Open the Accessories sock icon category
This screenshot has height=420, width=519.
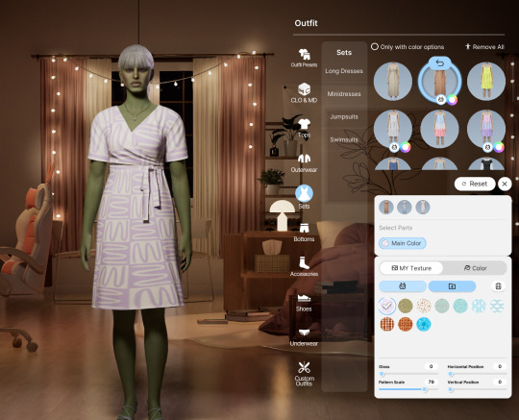(304, 266)
